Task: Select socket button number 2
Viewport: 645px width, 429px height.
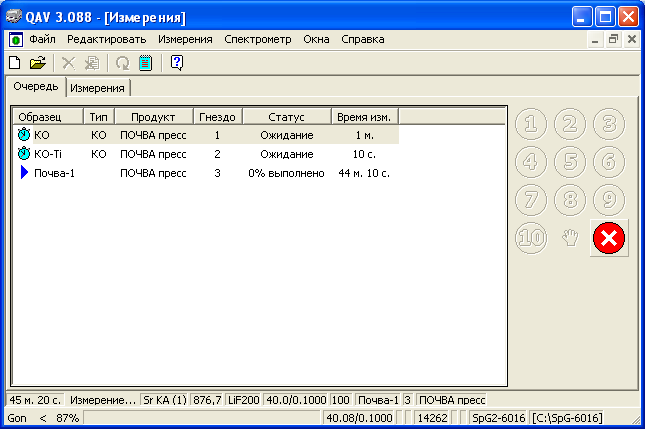Action: pos(570,124)
